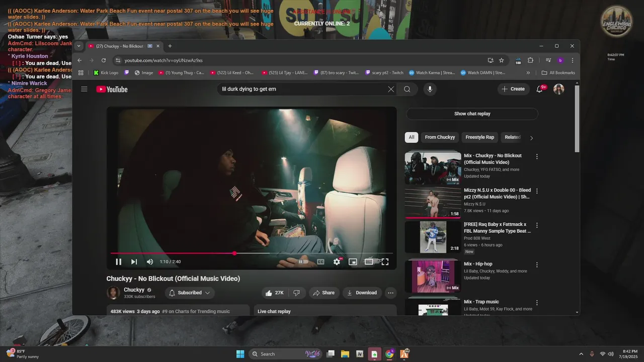
Task: Click the Chrome address bar URL
Action: click(x=164, y=60)
